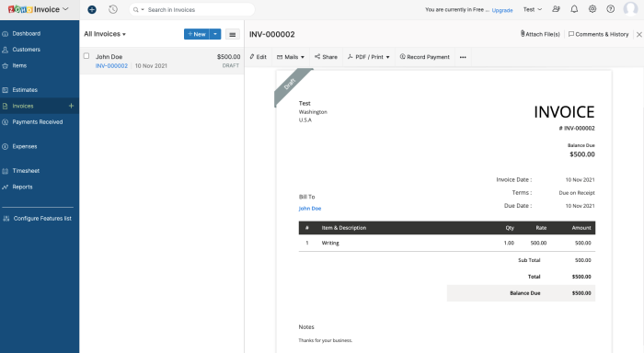644x353 pixels.
Task: Open the more actions ellipsis
Action: click(463, 58)
